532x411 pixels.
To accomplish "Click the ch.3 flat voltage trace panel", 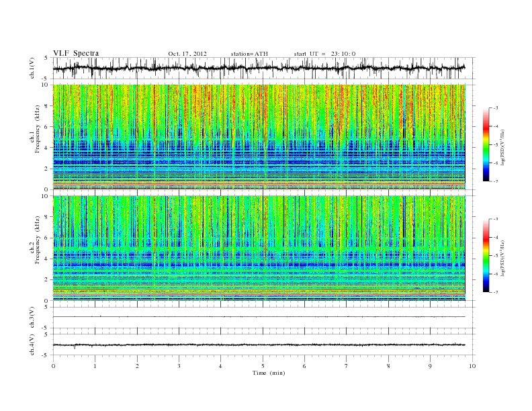I will [264, 318].
